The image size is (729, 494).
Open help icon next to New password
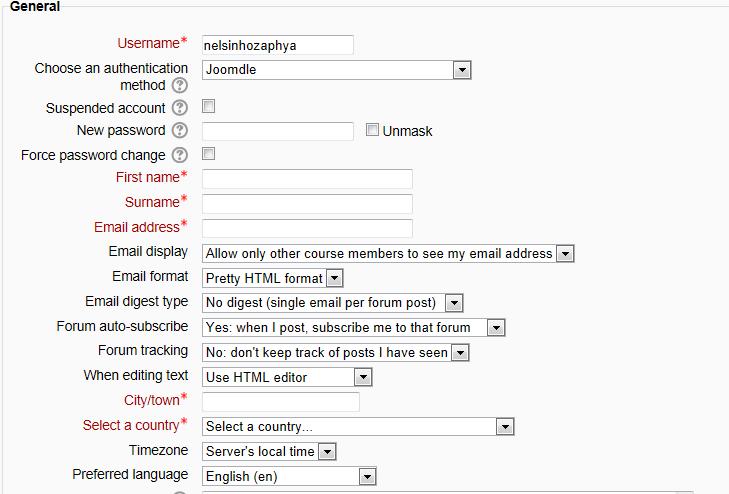pyautogui.click(x=180, y=131)
